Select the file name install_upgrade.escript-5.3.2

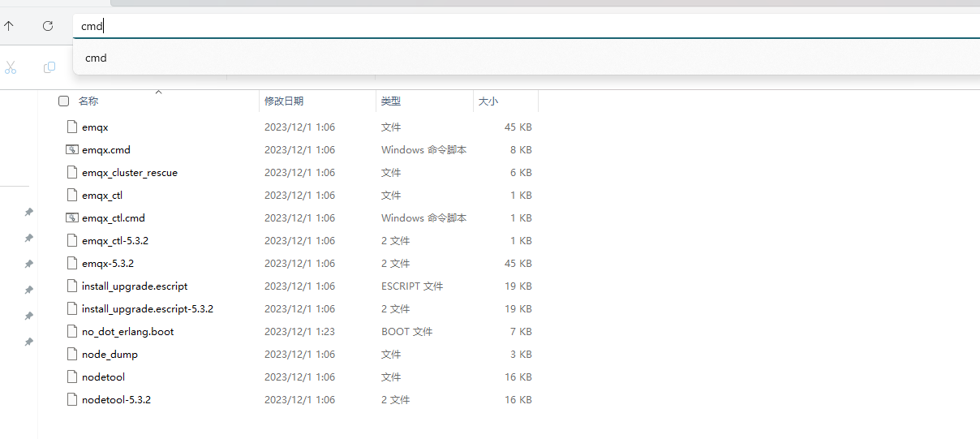pos(148,309)
